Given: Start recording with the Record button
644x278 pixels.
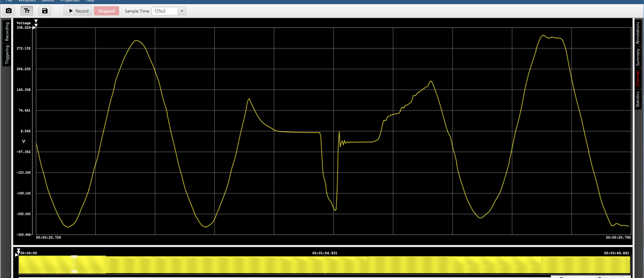Looking at the screenshot, I should [x=78, y=11].
